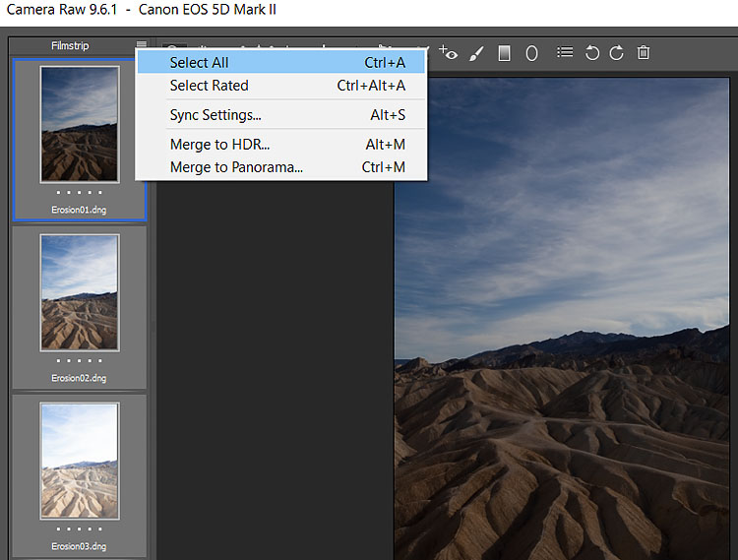Click the large desert preview image
The height and width of the screenshot is (560, 738).
pos(562,319)
